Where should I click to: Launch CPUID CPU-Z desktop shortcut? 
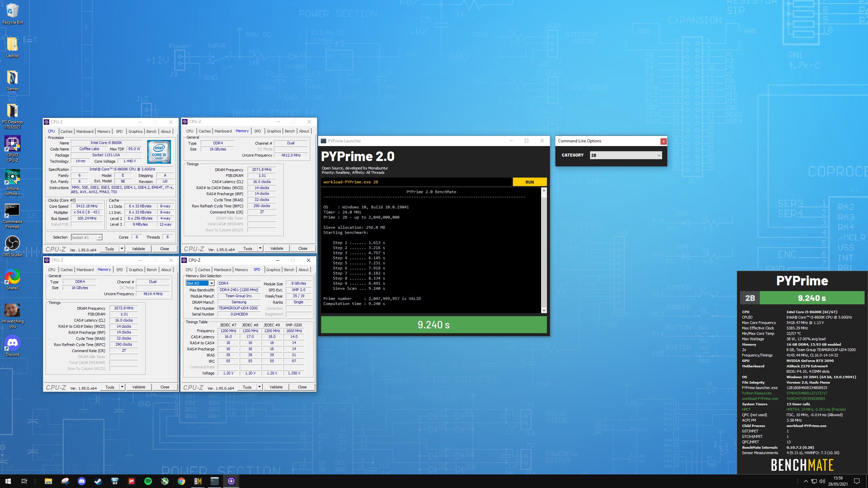[12, 149]
